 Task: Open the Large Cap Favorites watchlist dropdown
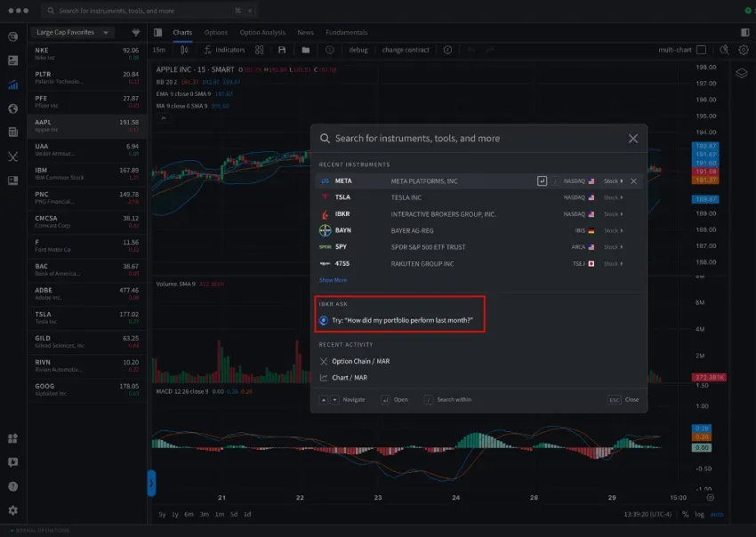pyautogui.click(x=72, y=32)
